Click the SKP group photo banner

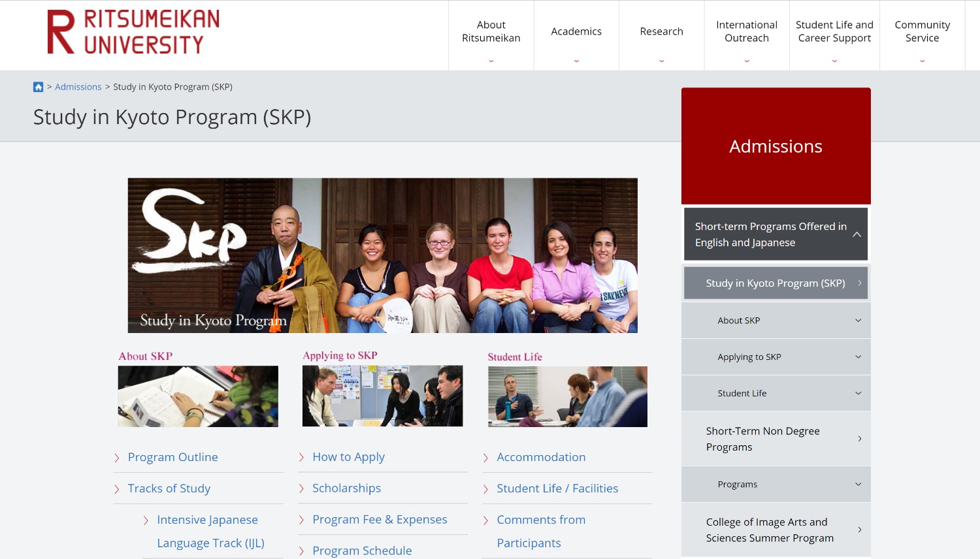383,255
